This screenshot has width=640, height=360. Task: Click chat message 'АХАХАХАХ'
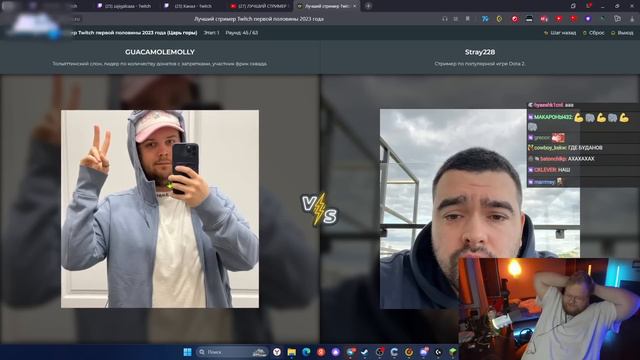coord(581,159)
